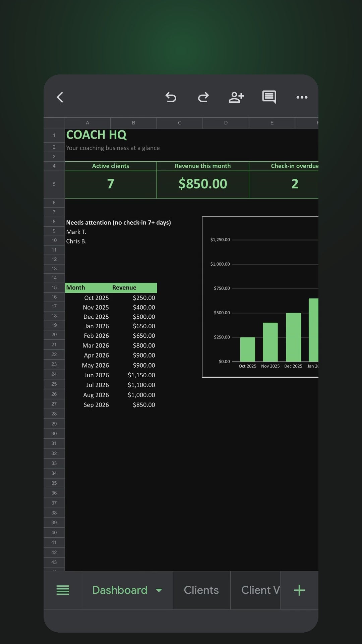Select row 30 header

pyautogui.click(x=54, y=433)
